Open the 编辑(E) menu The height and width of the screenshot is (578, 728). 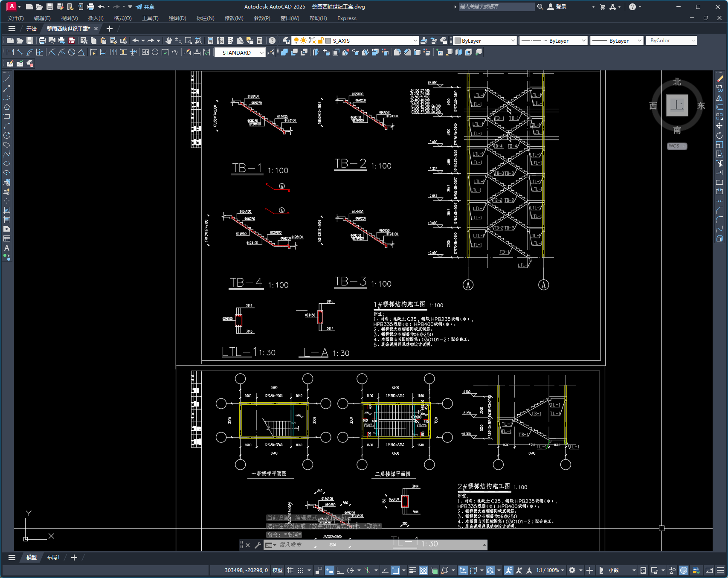(42, 18)
